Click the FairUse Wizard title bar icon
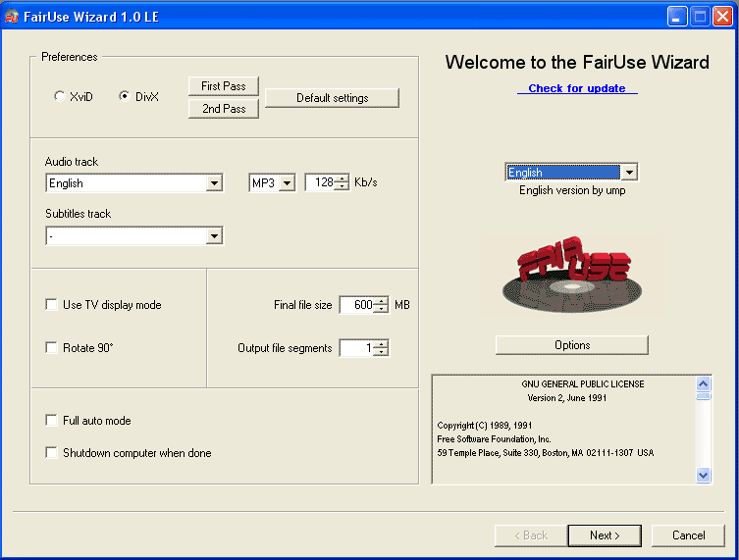This screenshot has height=560, width=739. (12, 17)
